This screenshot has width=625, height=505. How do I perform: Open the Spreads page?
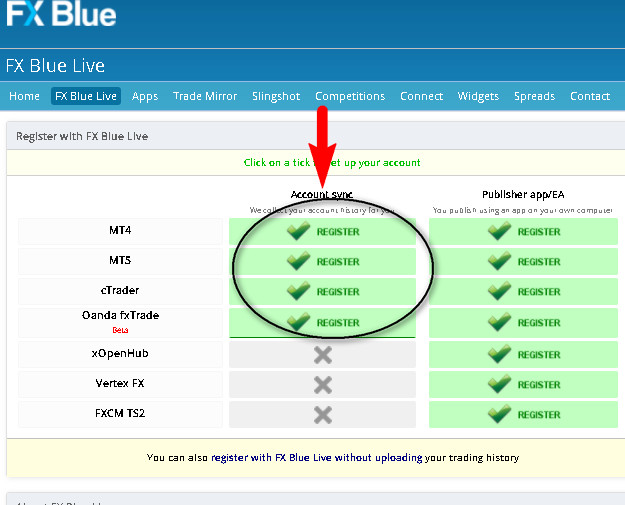(x=534, y=96)
